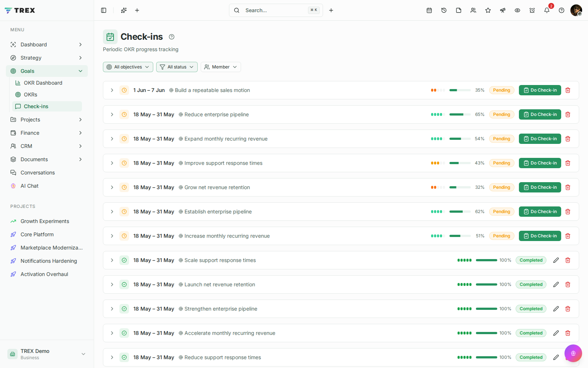Open the notes file icon
Image resolution: width=588 pixels, height=368 pixels.
coord(459,10)
